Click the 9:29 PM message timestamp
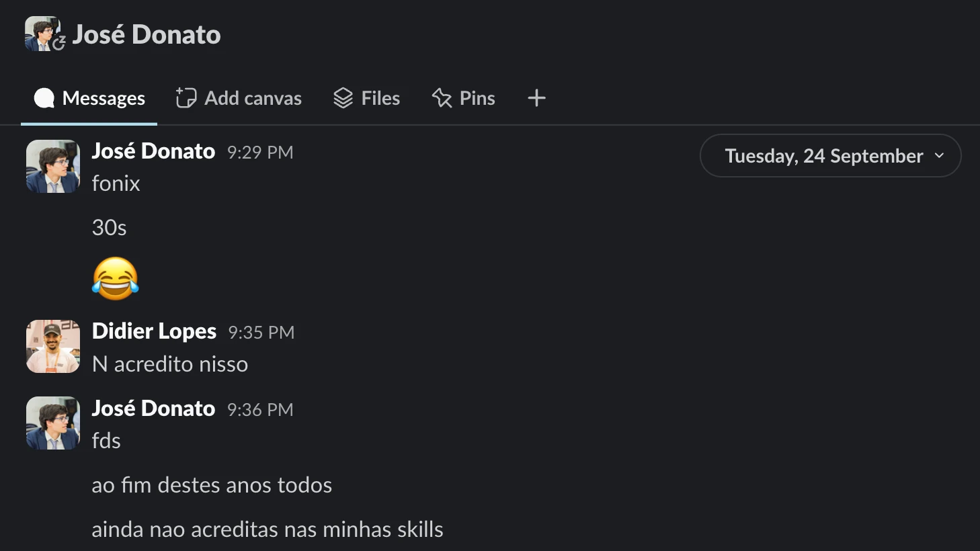 (260, 153)
